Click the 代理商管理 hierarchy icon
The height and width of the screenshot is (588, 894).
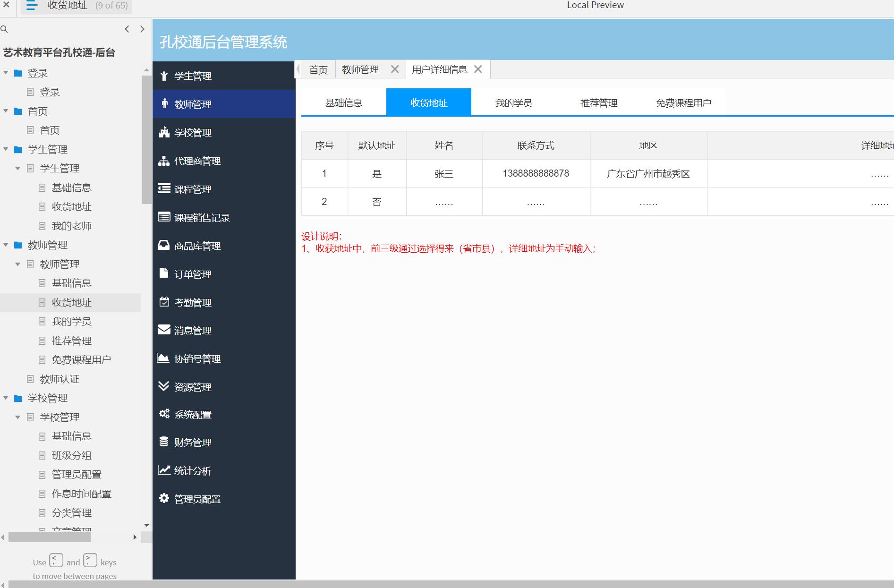164,161
